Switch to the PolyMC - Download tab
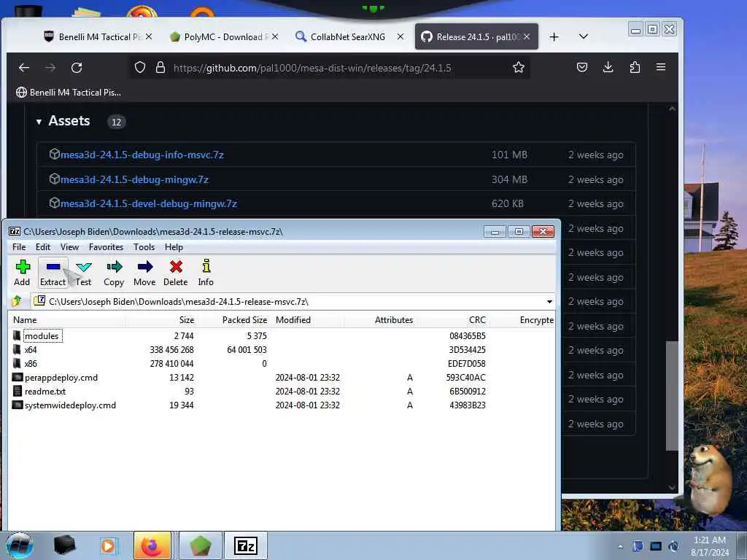Viewport: 747px width, 560px height. tap(223, 36)
